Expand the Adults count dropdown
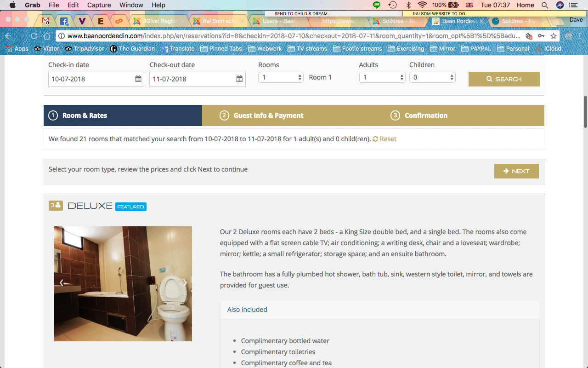 click(x=382, y=78)
